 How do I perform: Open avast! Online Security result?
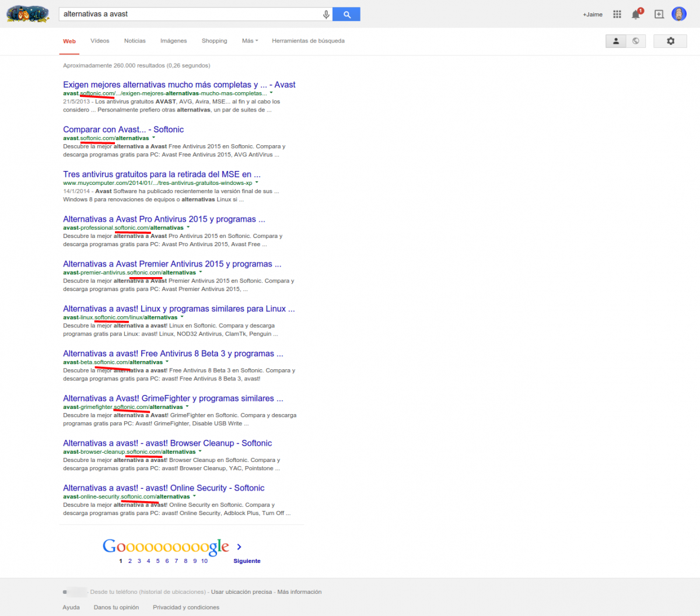(x=164, y=488)
